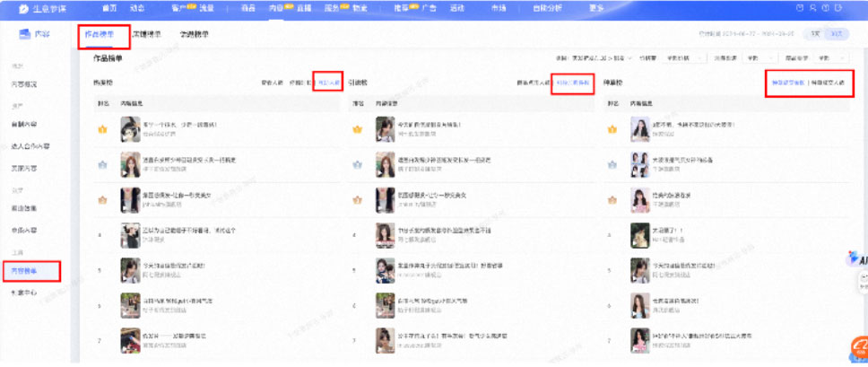Viewport: 868px width, 367px height.
Task: Open 客户 in top navigation
Action: pyautogui.click(x=178, y=8)
